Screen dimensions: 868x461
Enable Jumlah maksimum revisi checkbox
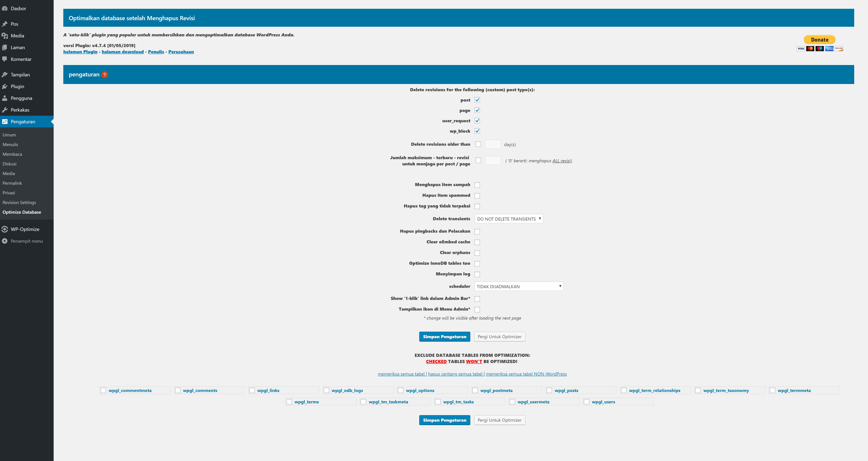tap(478, 160)
